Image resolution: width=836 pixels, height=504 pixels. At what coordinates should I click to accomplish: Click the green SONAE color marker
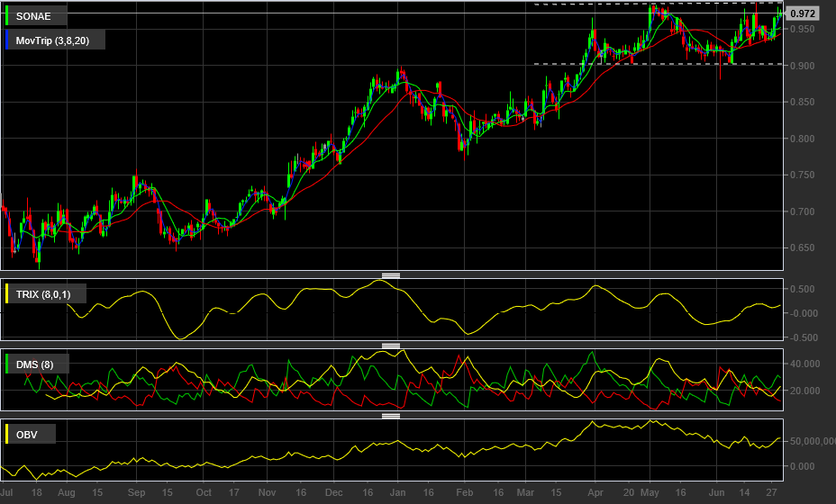[x=8, y=15]
